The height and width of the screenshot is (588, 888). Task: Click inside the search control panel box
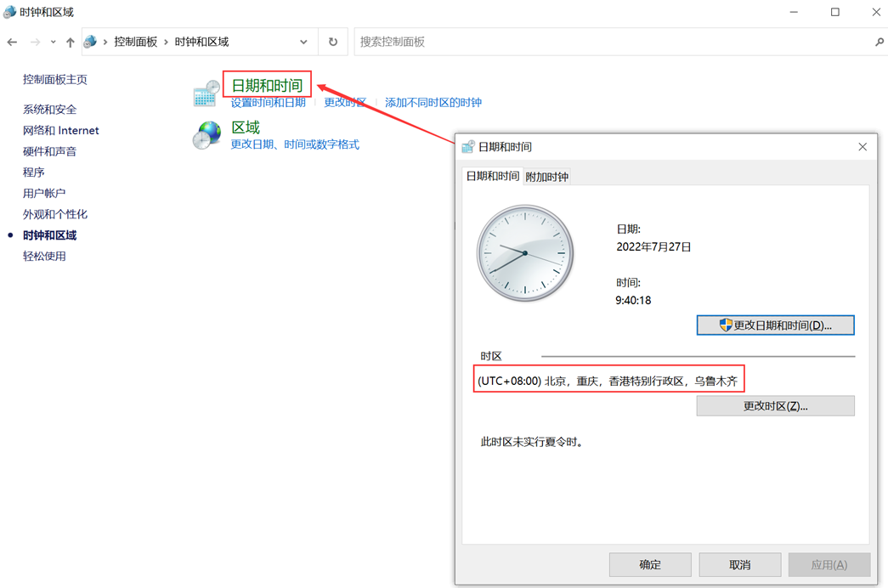pos(595,41)
